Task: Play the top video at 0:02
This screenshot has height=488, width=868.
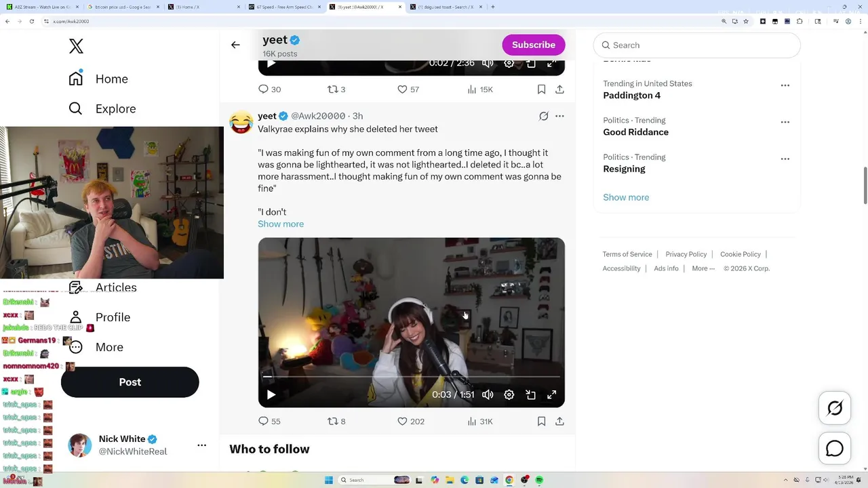Action: [271, 63]
